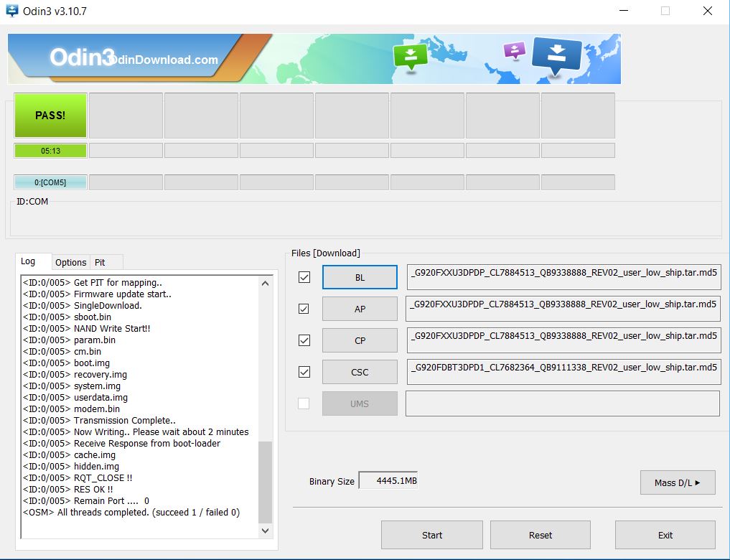
Task: Open the Mass D/L dropdown button
Action: click(x=677, y=482)
